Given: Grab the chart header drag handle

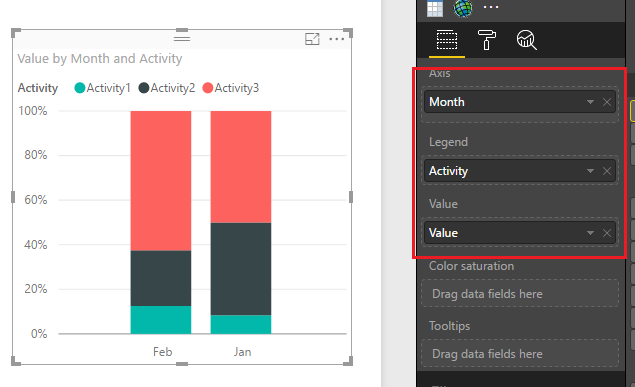Looking at the screenshot, I should pos(182,38).
